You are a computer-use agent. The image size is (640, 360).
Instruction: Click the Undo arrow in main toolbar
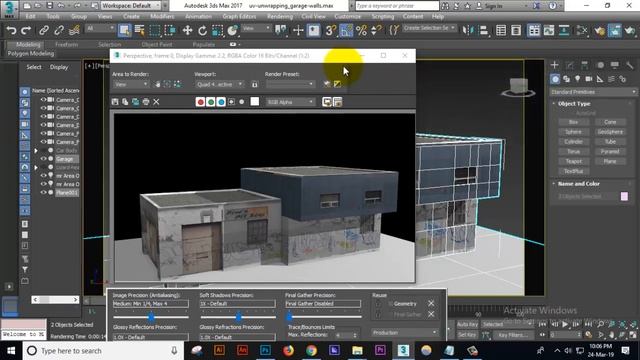11,31
